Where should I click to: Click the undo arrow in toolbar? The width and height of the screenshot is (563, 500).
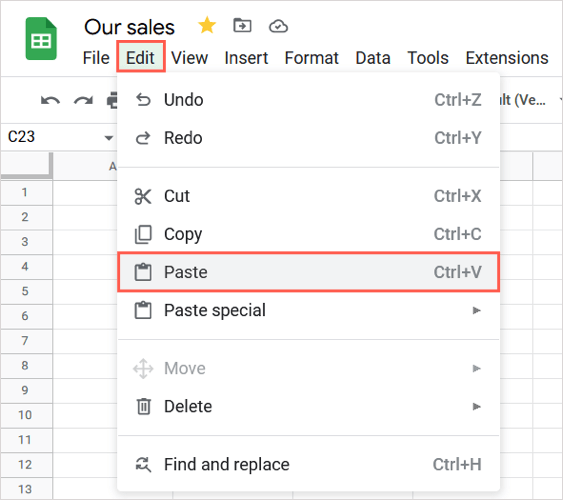(x=50, y=101)
